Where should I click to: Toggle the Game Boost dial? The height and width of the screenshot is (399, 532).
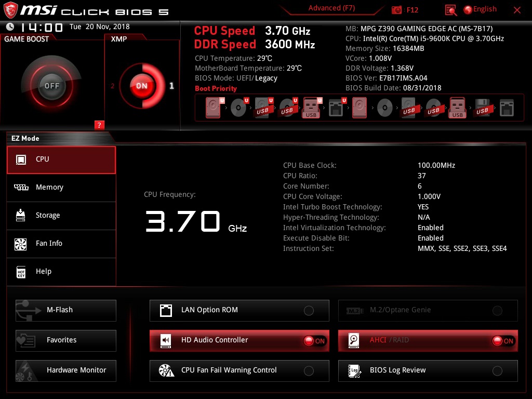tap(52, 84)
